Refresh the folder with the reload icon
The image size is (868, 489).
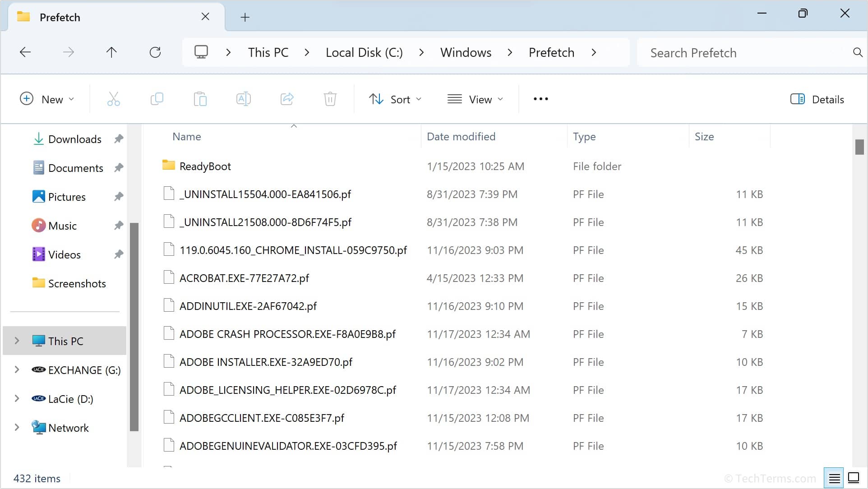[155, 52]
